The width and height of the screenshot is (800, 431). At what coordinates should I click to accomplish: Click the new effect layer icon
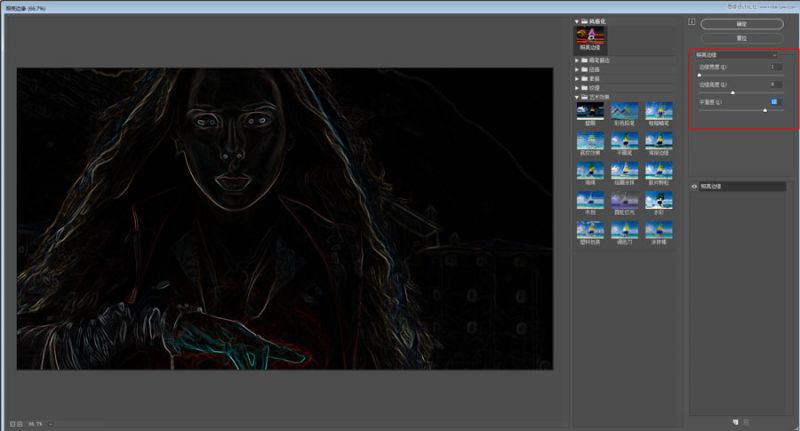(x=734, y=422)
